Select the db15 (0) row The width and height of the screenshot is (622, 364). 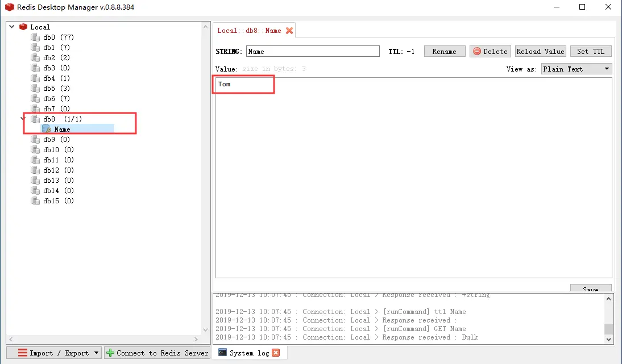click(x=53, y=201)
